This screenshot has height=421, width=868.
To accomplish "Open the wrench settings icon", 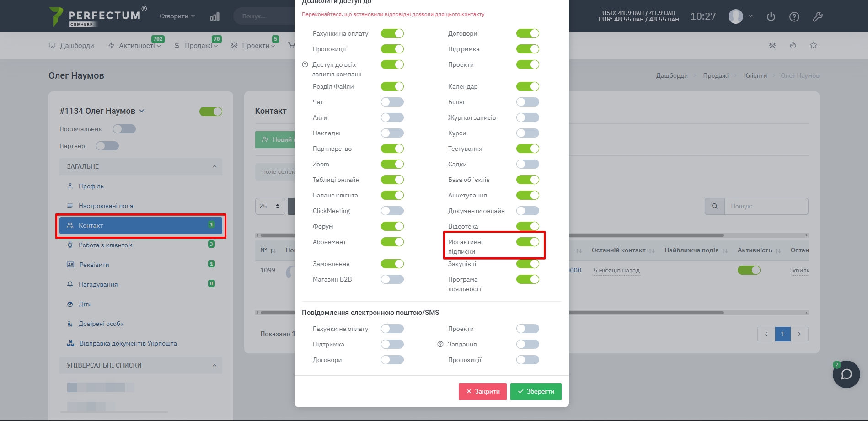I will pyautogui.click(x=818, y=16).
